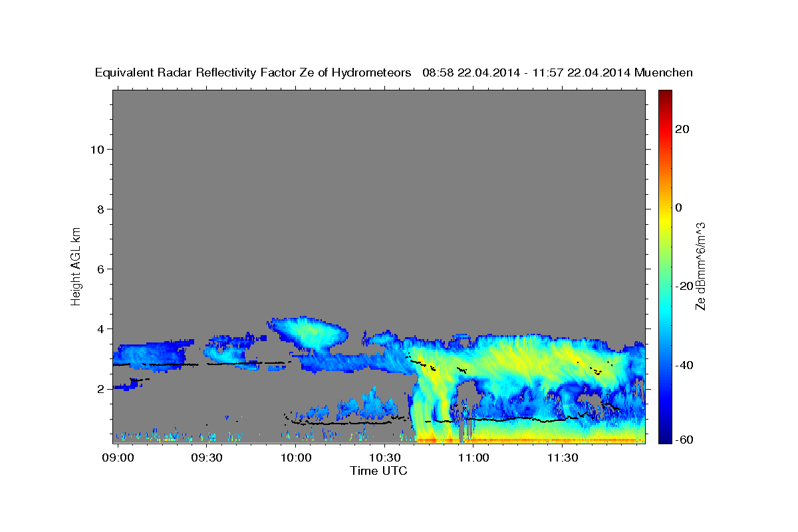798x532 pixels.
Task: Click the '09:30' time tick label
Action: (x=206, y=458)
